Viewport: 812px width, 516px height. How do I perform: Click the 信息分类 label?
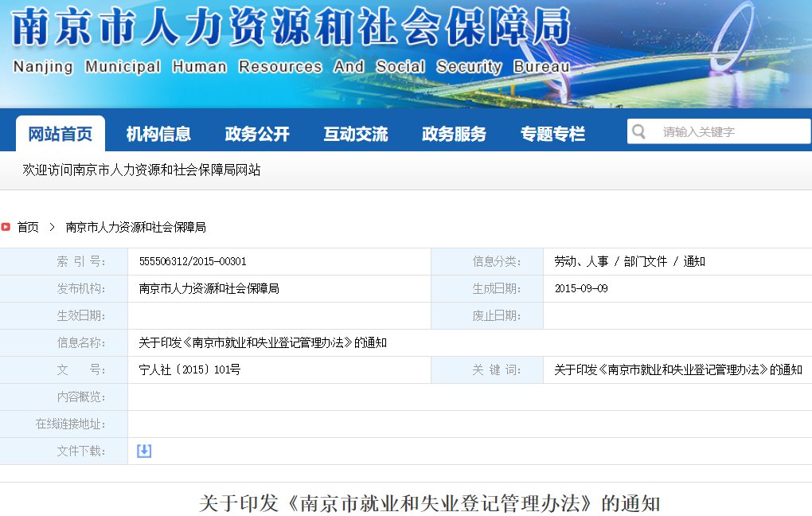tap(496, 261)
